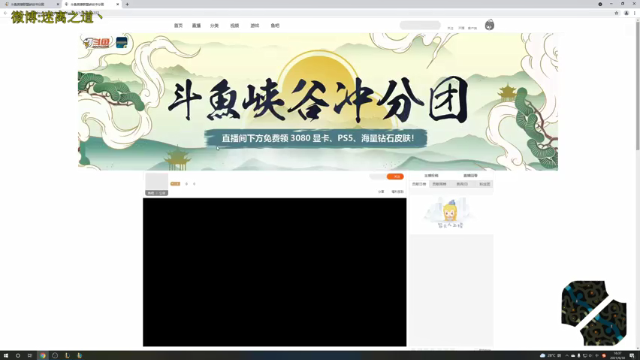The image size is (640, 360).
Task: Open the 直播 nav link
Action: pos(196,26)
